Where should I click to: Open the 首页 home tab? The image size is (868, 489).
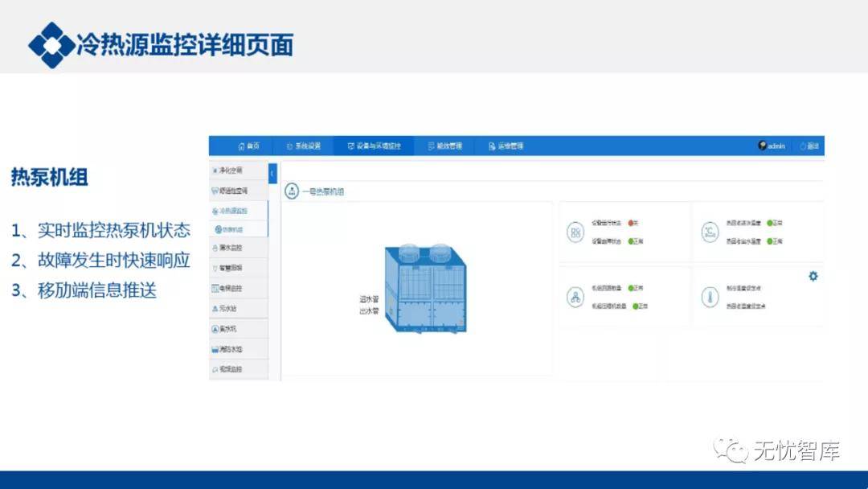[x=248, y=146]
